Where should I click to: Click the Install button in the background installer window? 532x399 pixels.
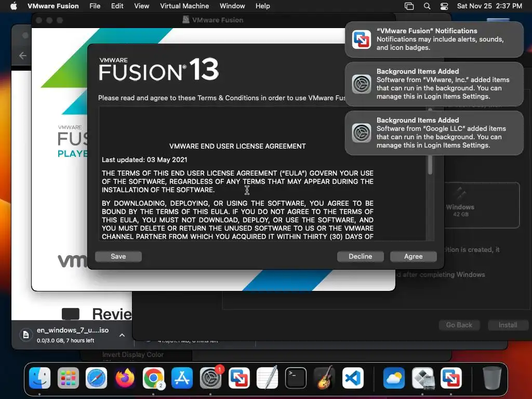click(508, 325)
